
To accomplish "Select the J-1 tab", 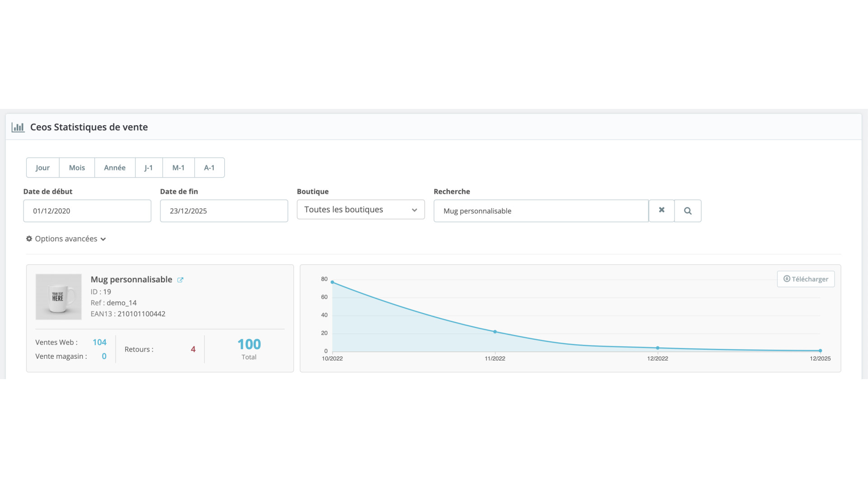I will click(x=149, y=167).
